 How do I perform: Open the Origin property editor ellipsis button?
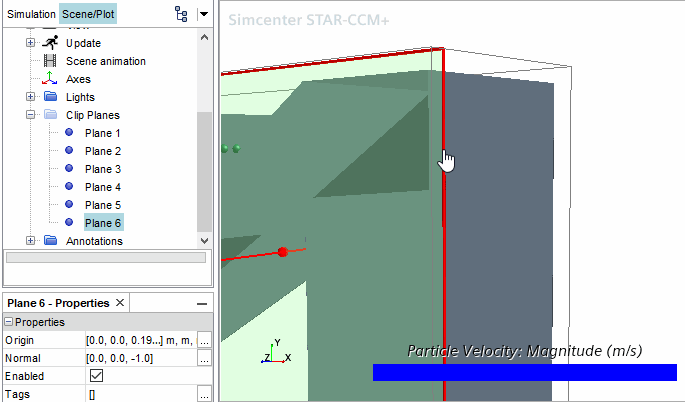click(204, 340)
